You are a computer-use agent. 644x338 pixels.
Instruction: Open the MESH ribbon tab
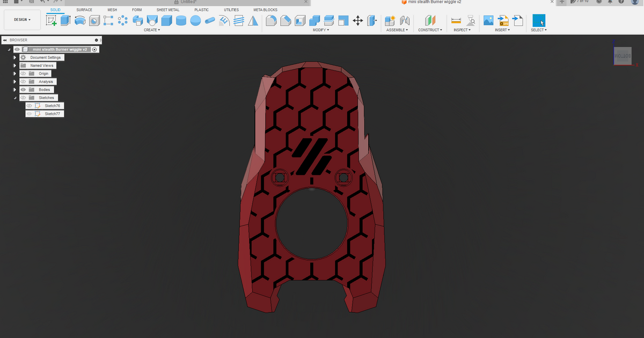point(112,9)
